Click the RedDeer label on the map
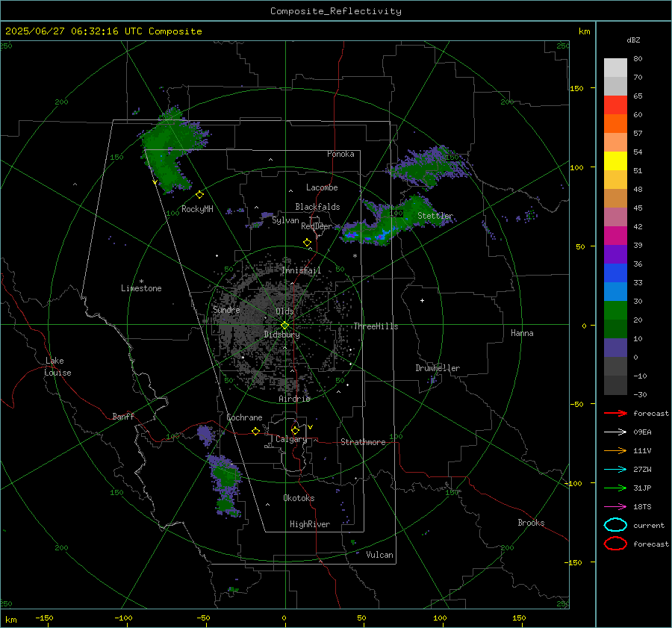Screen dimensions: 672x628 tap(317, 226)
